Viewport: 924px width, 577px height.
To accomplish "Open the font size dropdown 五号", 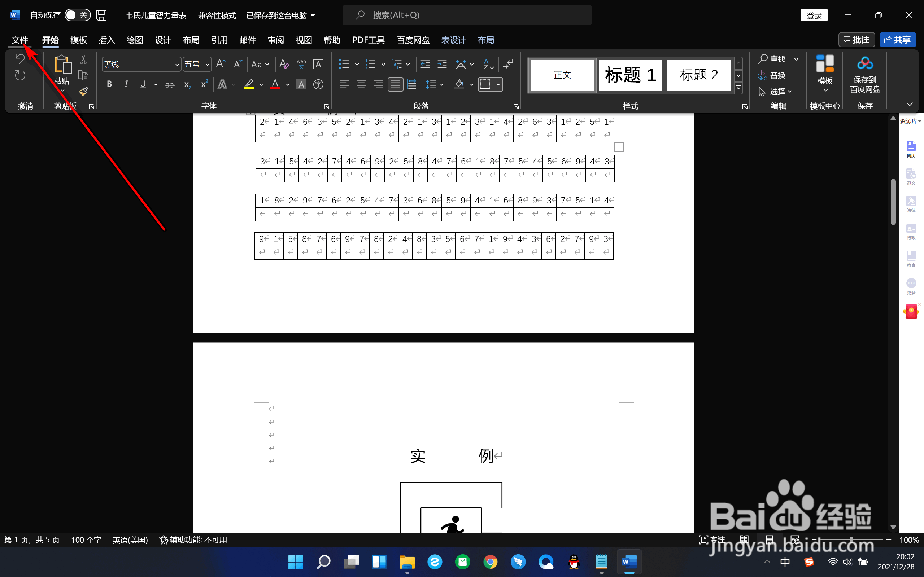I will click(207, 65).
